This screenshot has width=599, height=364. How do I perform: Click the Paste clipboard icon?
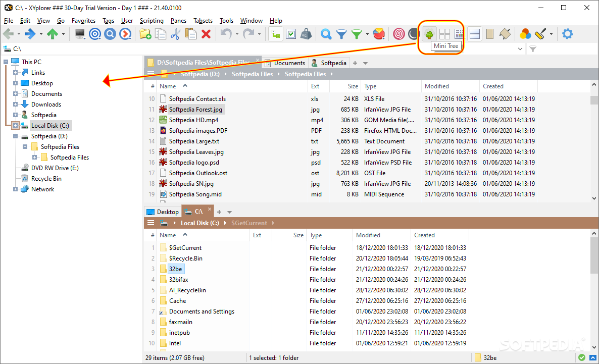pos(190,34)
